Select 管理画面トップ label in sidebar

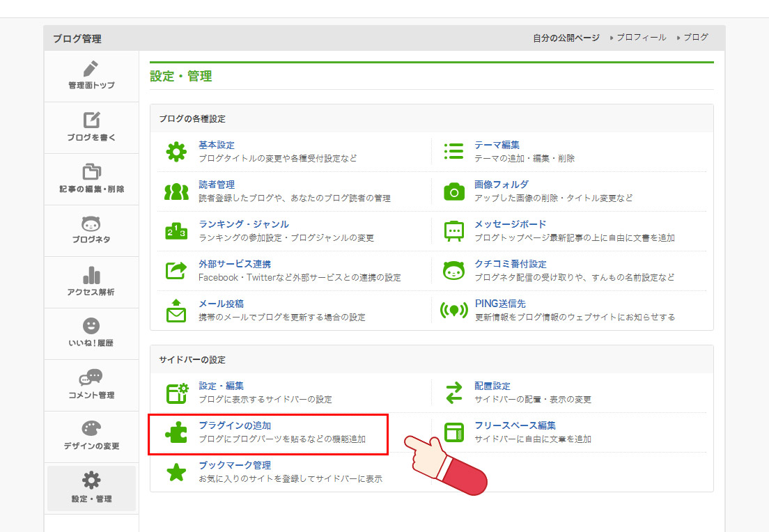point(91,86)
